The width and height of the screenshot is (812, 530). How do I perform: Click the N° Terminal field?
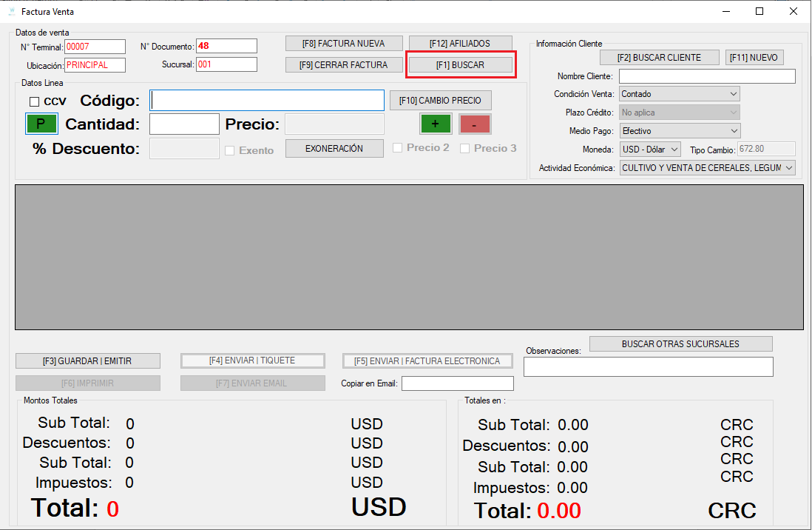pos(95,47)
